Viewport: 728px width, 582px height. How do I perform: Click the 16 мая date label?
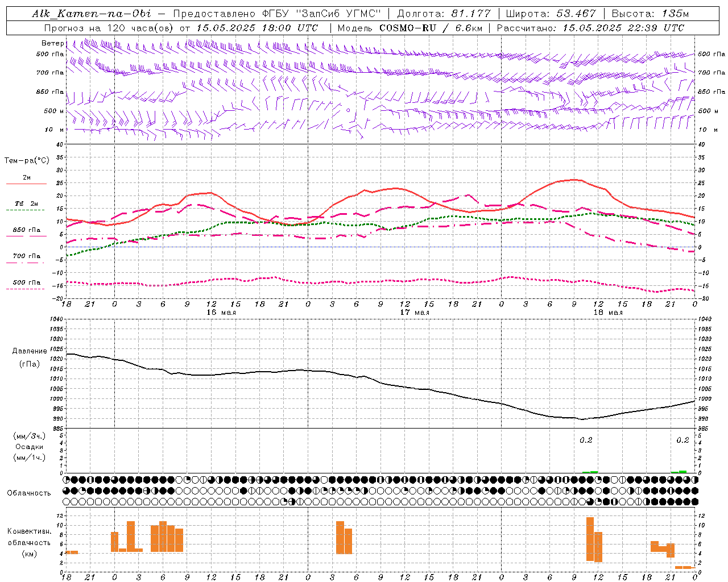pos(221,312)
